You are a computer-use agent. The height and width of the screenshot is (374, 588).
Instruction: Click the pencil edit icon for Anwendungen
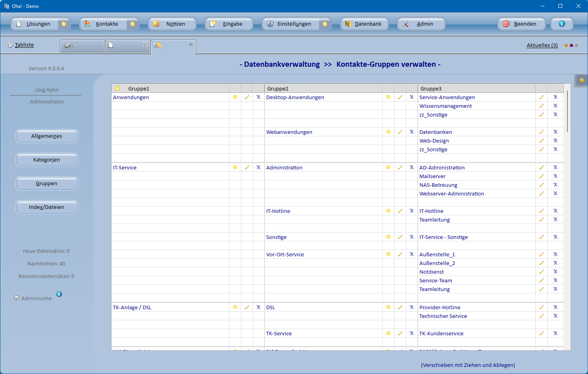click(x=247, y=97)
